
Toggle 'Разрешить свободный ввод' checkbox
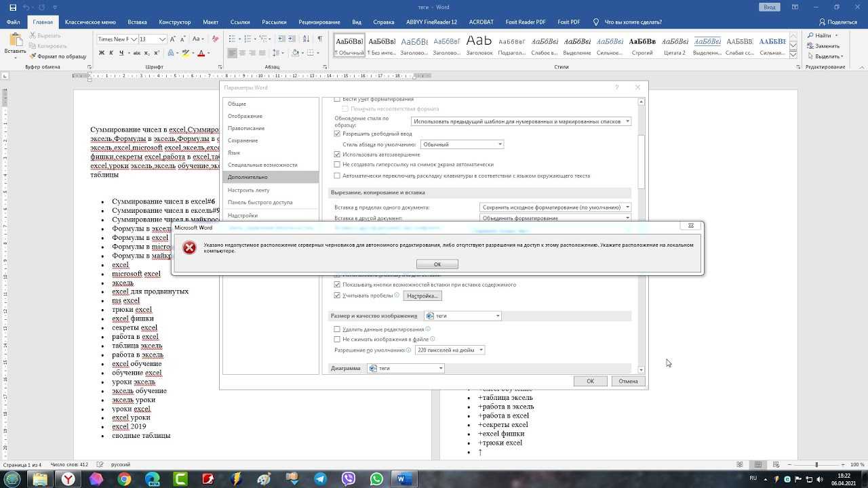click(337, 134)
